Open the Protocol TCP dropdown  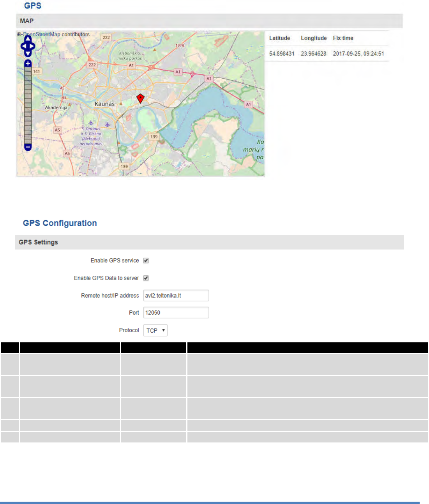click(155, 330)
